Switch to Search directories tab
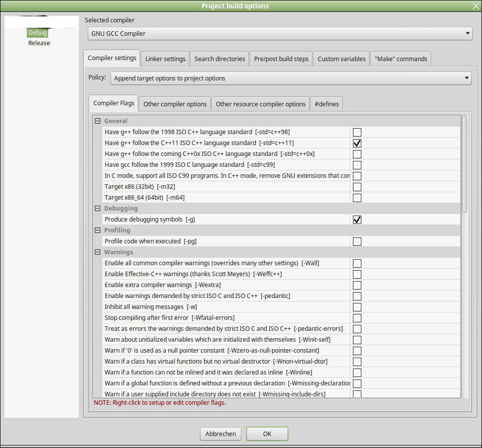This screenshot has width=482, height=448. [x=219, y=59]
